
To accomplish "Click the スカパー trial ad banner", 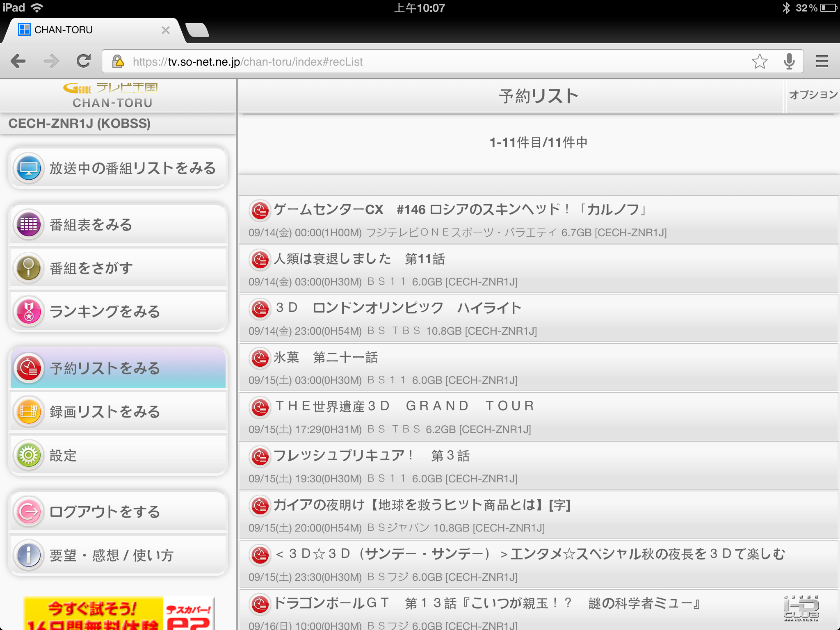I will pos(119,614).
